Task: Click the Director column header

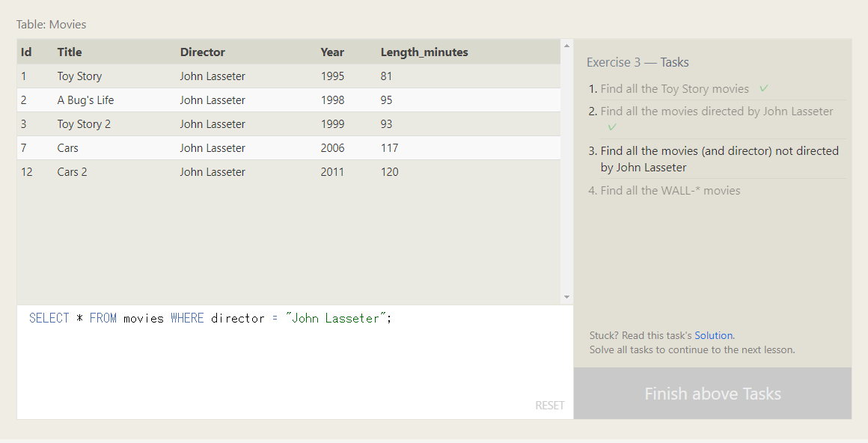Action: tap(202, 52)
